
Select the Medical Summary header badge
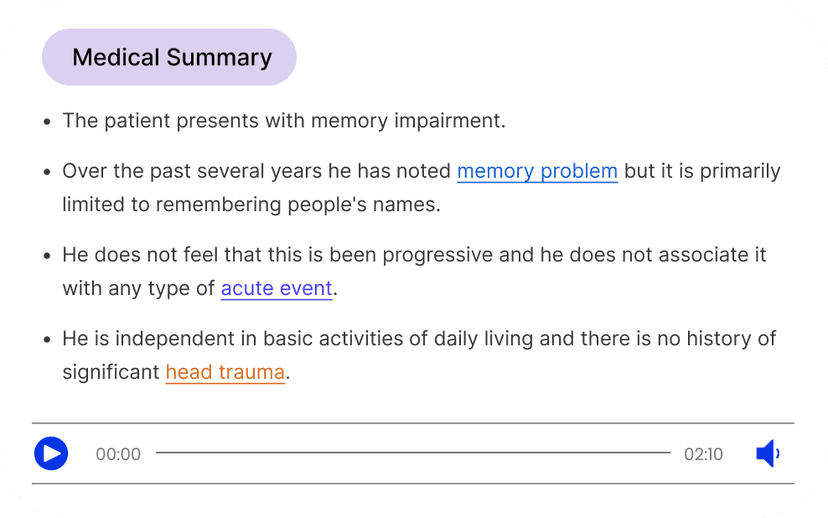(170, 57)
